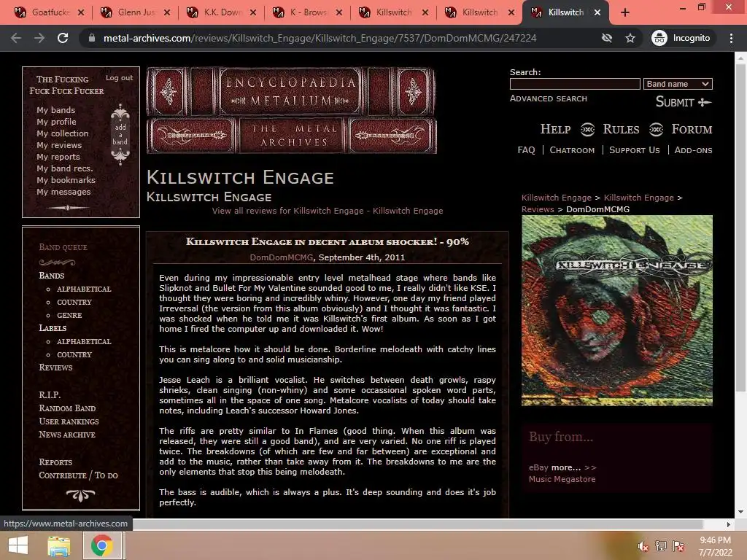Viewport: 747px width, 560px height.
Task: Switch to the Glenn Jus tab
Action: click(133, 12)
